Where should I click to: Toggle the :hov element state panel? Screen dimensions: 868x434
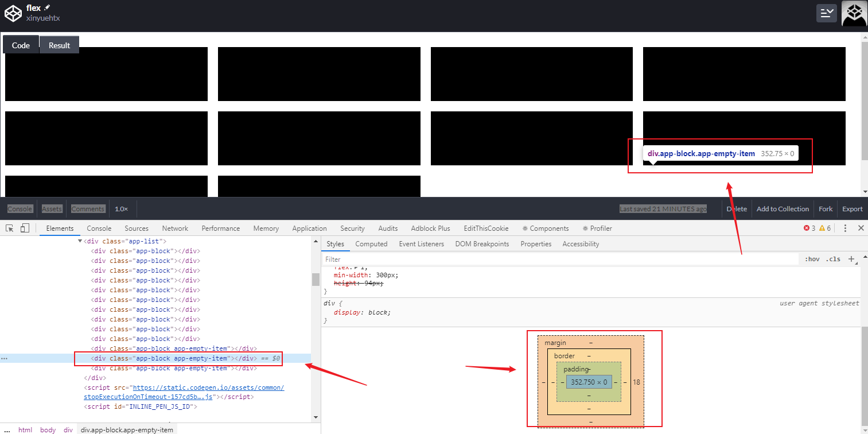pyautogui.click(x=812, y=259)
